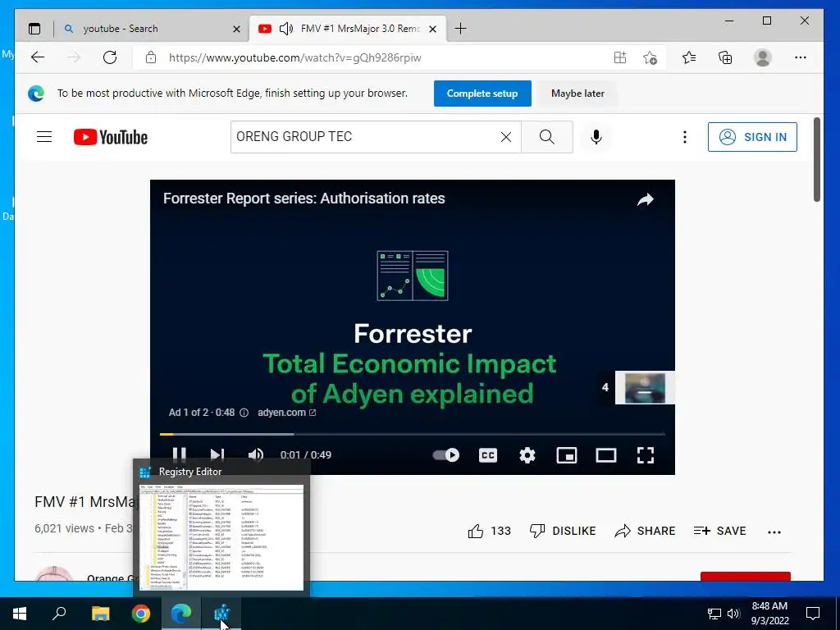Open the Edge profile avatar

pos(762,57)
